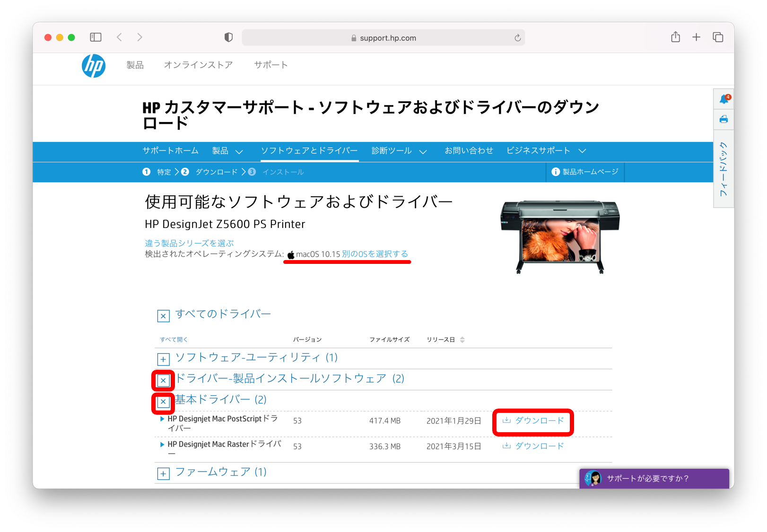Expand HP Designjet Mac Raster driver details
Viewport: 767px width, 532px height.
(x=162, y=445)
